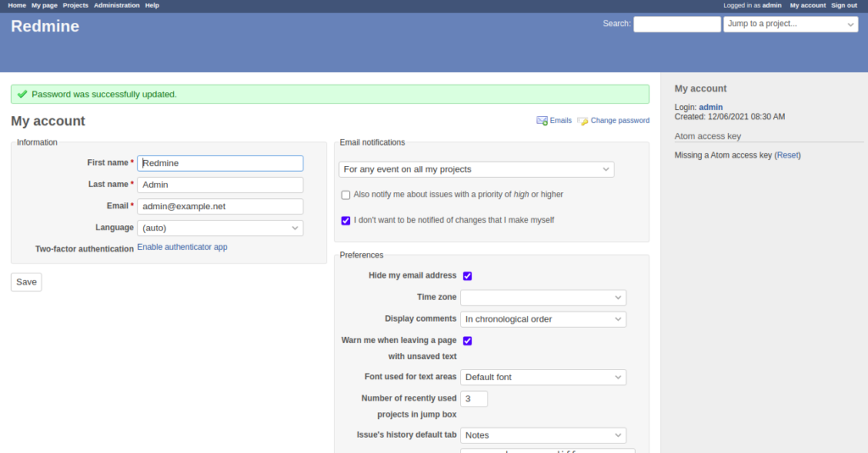Click the admin login link in sidebar
This screenshot has height=453, width=868.
click(711, 108)
